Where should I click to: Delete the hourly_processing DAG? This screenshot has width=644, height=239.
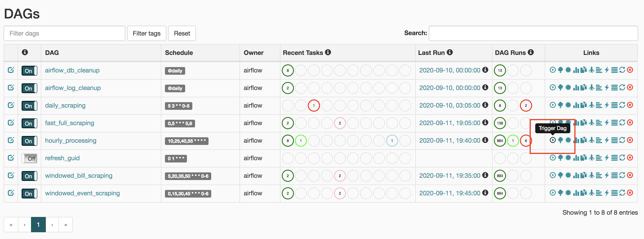(x=630, y=140)
